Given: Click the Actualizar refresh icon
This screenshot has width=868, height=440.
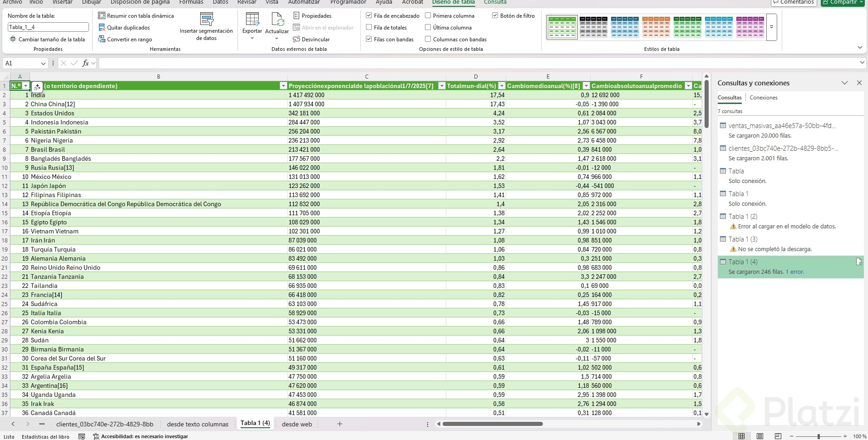Looking at the screenshot, I should point(277,20).
